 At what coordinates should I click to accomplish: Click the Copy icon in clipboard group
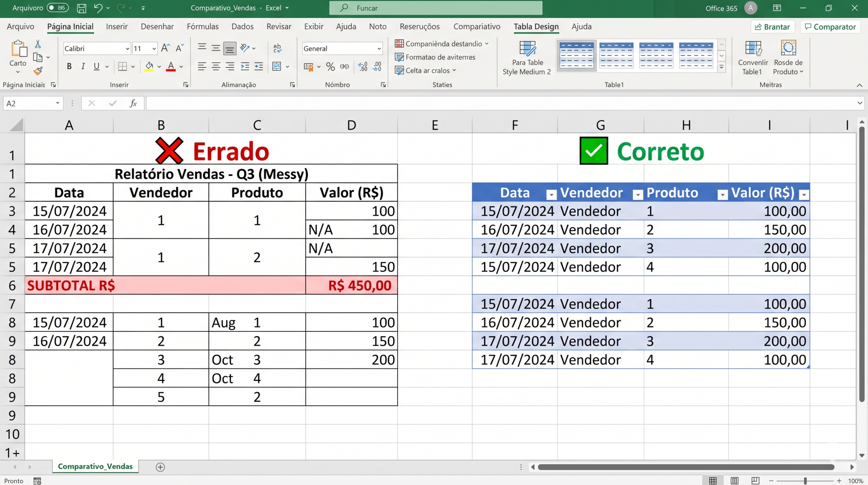point(38,57)
